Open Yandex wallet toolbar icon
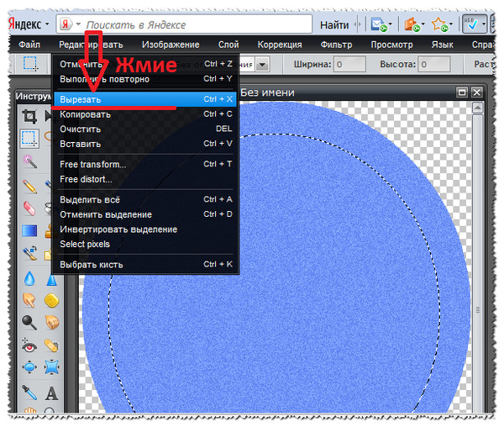The width and height of the screenshot is (504, 427). coord(412,24)
